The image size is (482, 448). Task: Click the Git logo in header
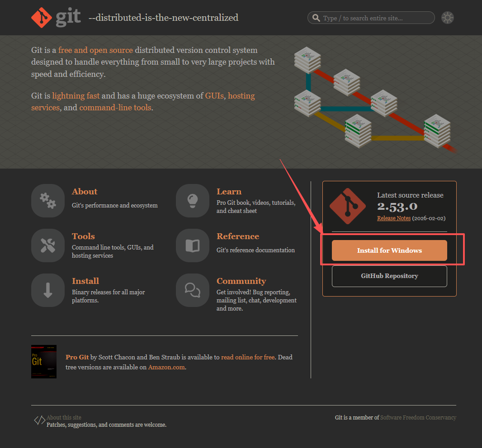coord(56,18)
